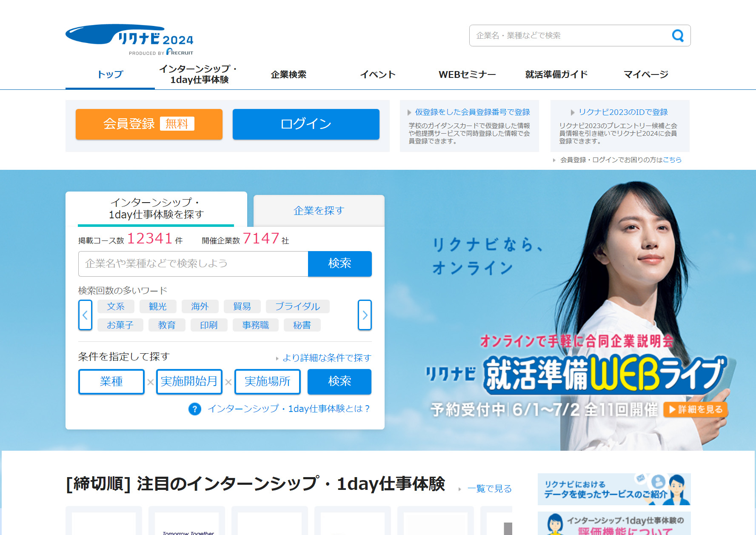Focus the header company name search field

point(570,35)
